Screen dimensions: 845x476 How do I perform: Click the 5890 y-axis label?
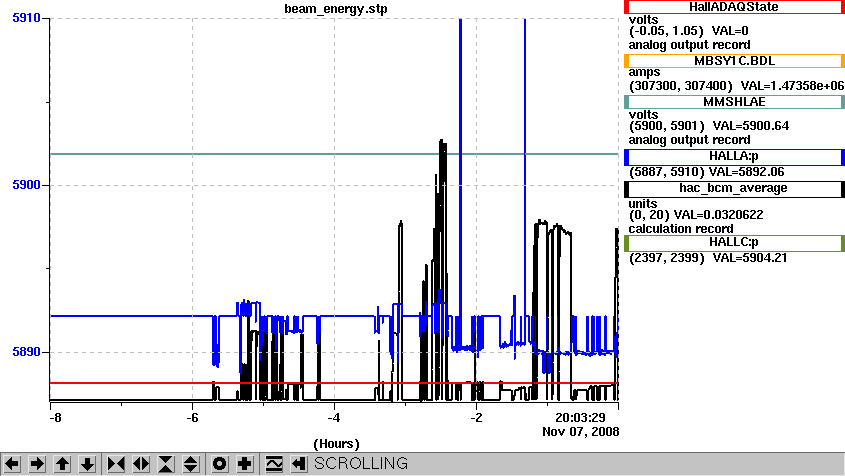click(x=26, y=352)
